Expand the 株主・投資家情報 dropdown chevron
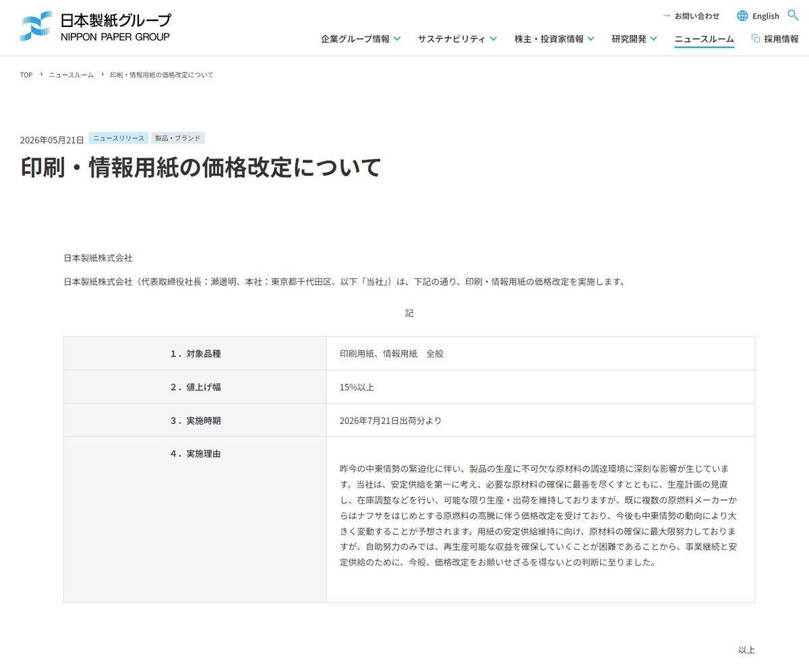This screenshot has height=672, width=809. [591, 39]
